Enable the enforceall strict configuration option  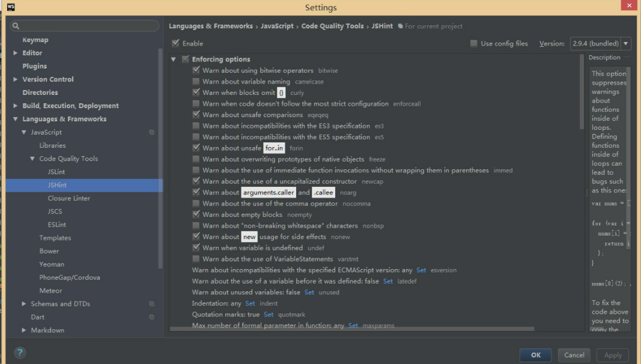pos(196,103)
